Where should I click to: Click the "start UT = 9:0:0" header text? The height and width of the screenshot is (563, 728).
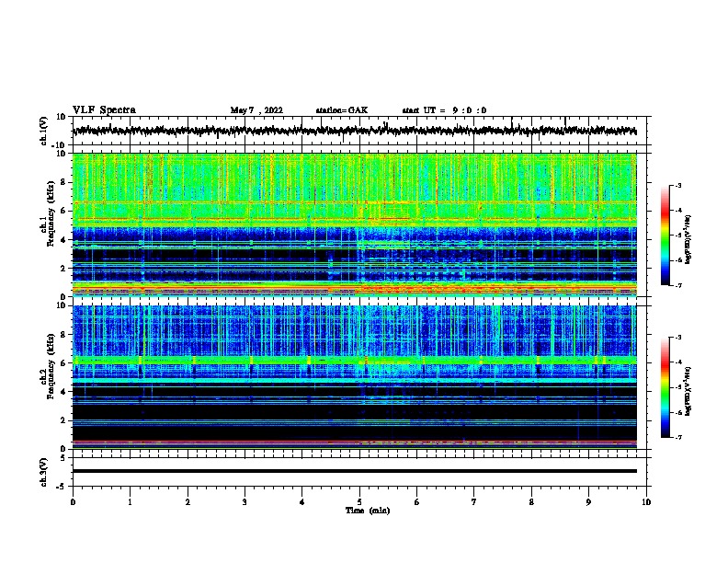[x=444, y=110]
